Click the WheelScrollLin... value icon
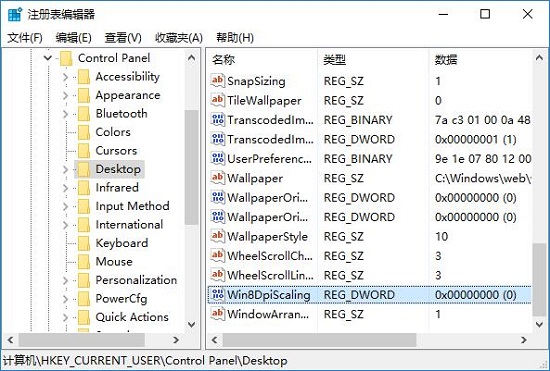 [x=217, y=275]
